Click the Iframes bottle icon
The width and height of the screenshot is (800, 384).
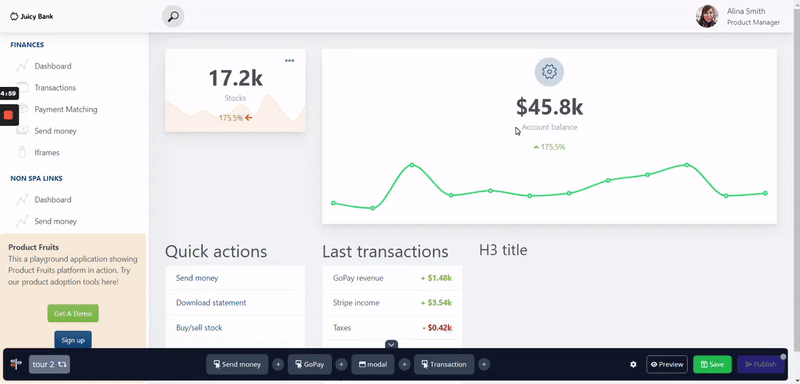click(x=22, y=152)
